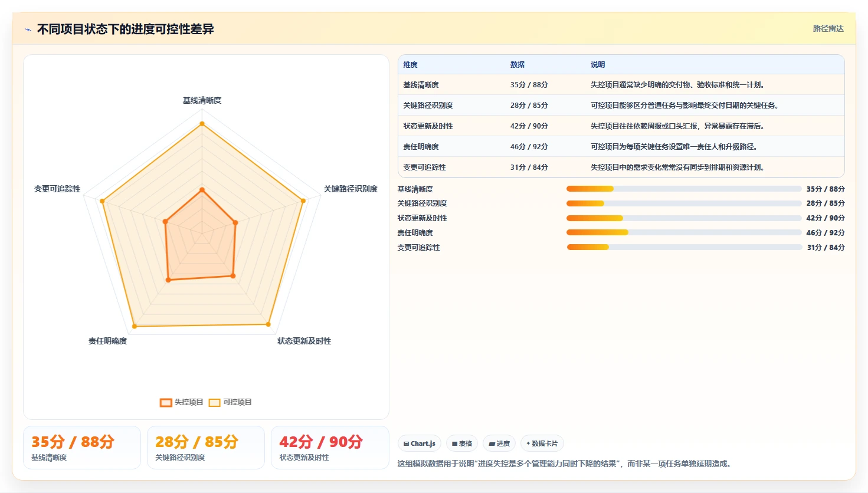Click the 路径雷达 label in header
Image resolution: width=868 pixels, height=493 pixels.
tap(828, 28)
